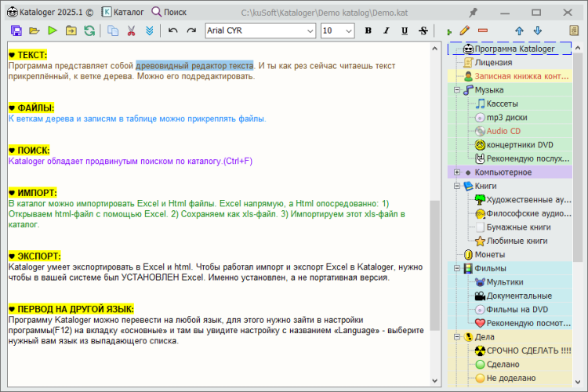
Task: Click the purple Save icon in toolbar
Action: tap(16, 31)
